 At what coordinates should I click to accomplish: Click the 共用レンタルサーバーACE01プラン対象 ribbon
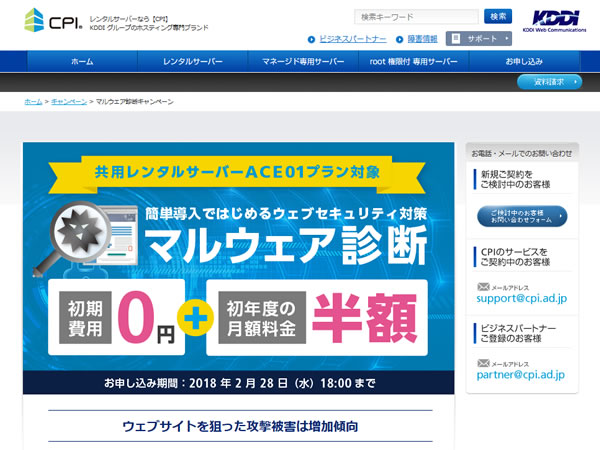coord(237,173)
